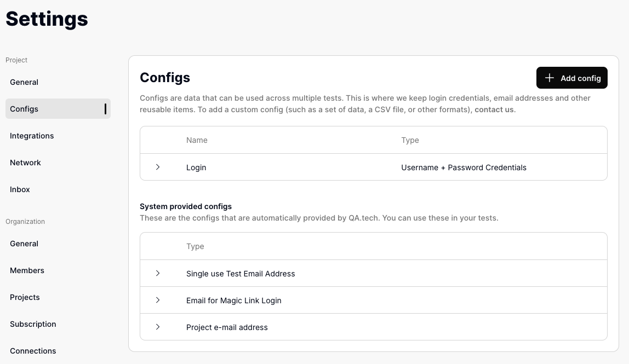The width and height of the screenshot is (629, 364).
Task: Open the Add config dialog
Action: coord(572,78)
